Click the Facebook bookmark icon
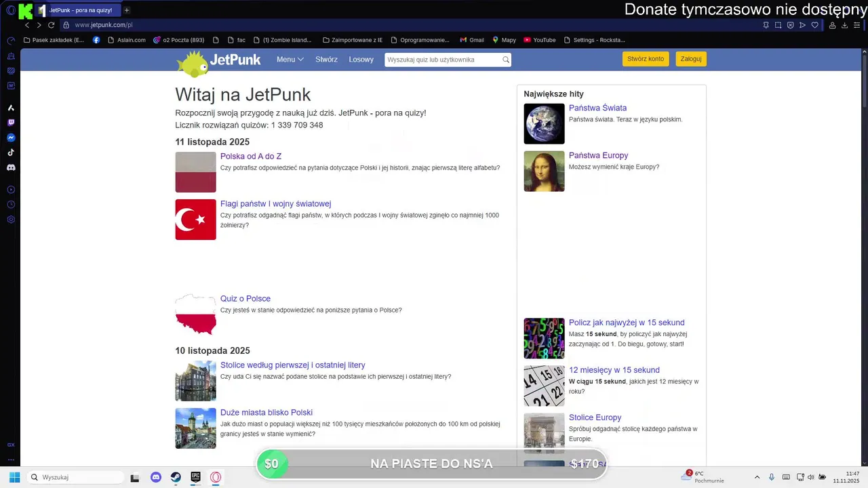 96,40
